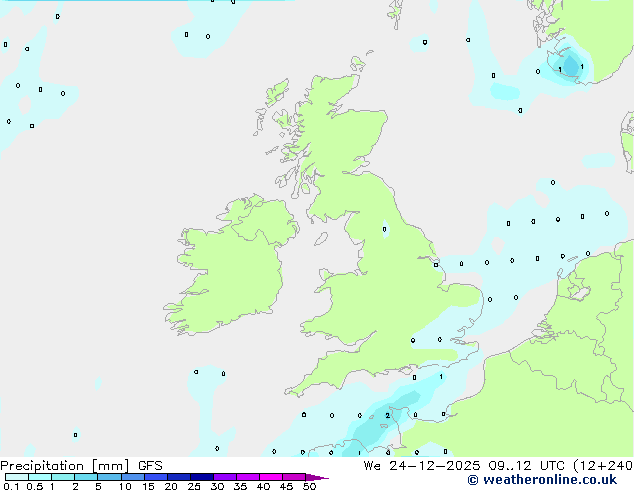Click the 40–45 mm magenta legend swatch
This screenshot has height=490, width=634.
tap(271, 477)
